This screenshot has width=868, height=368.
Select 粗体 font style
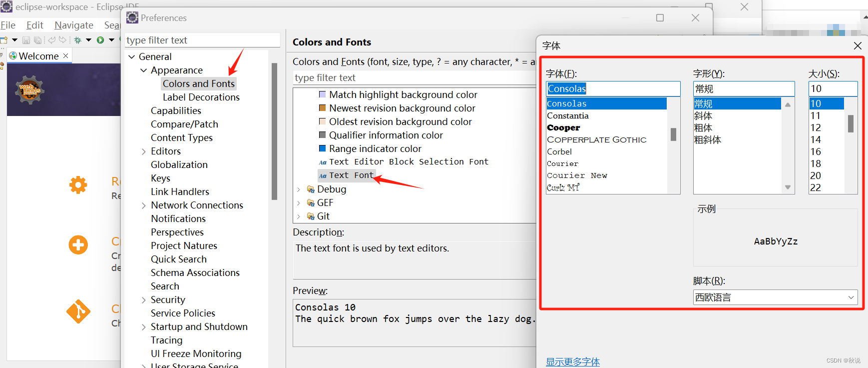703,127
